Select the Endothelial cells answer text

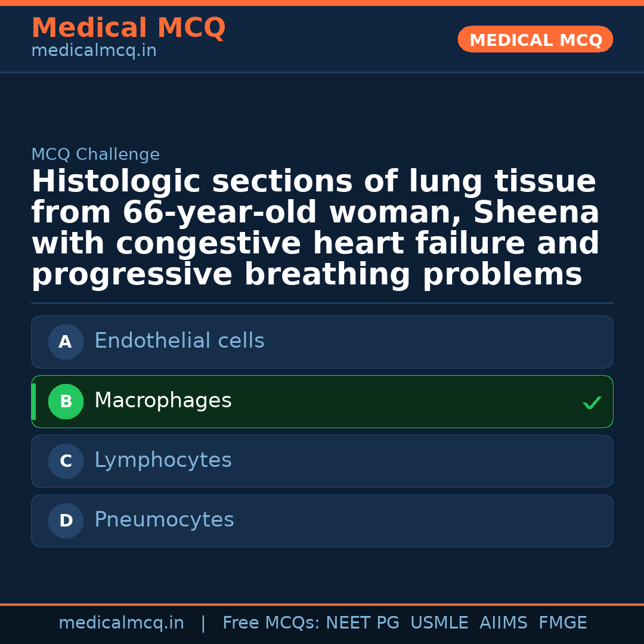pos(179,341)
